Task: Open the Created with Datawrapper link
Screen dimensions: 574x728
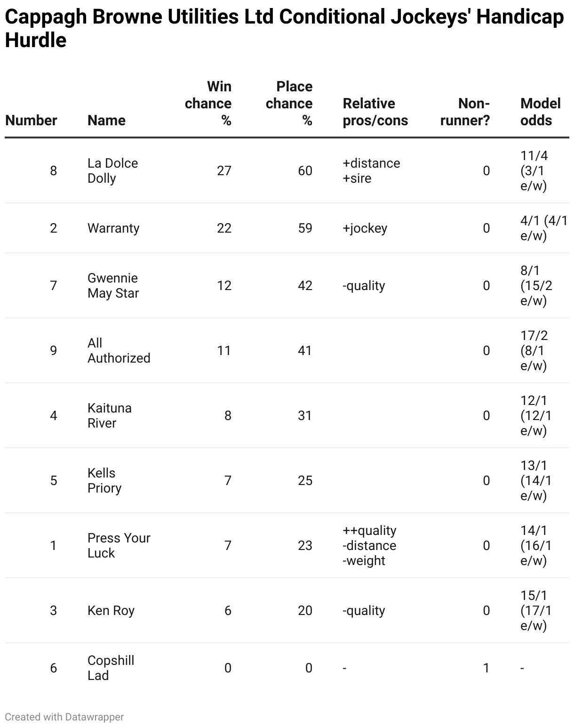Action: pos(64,717)
